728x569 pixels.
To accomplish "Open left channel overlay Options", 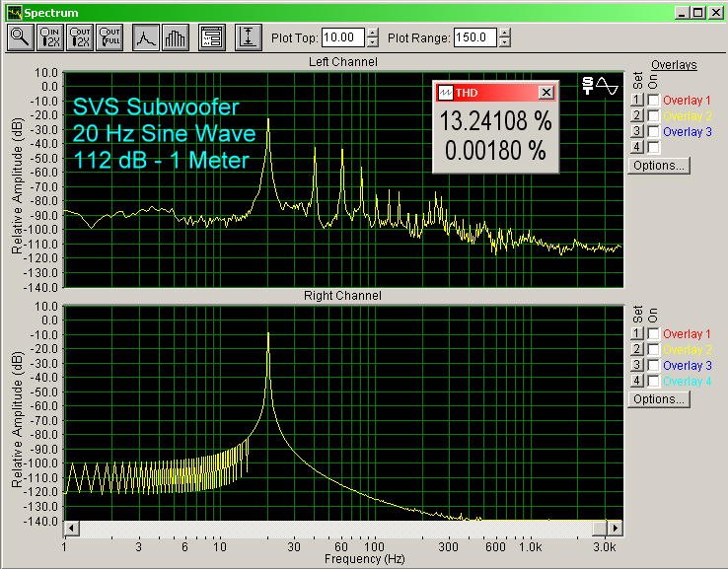I will [x=658, y=166].
